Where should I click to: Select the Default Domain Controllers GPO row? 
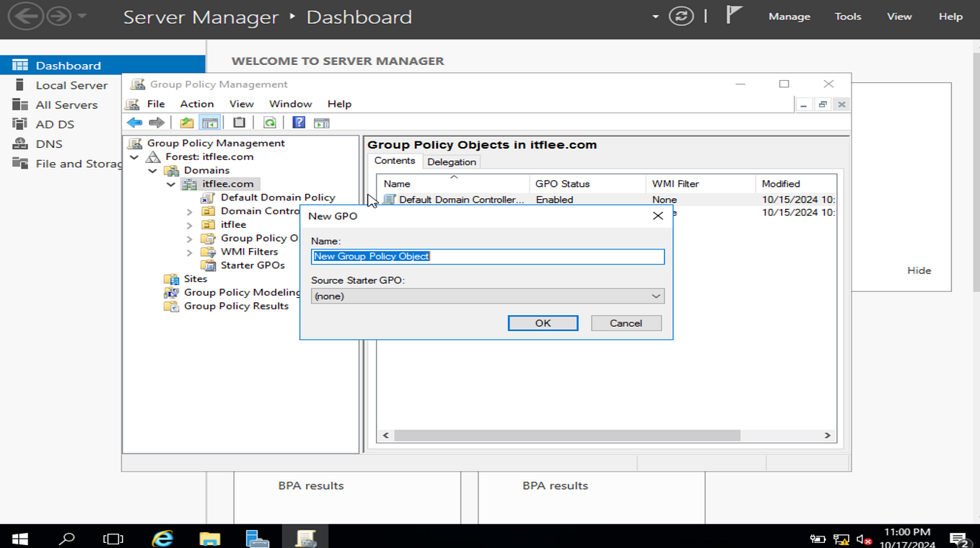(x=606, y=200)
